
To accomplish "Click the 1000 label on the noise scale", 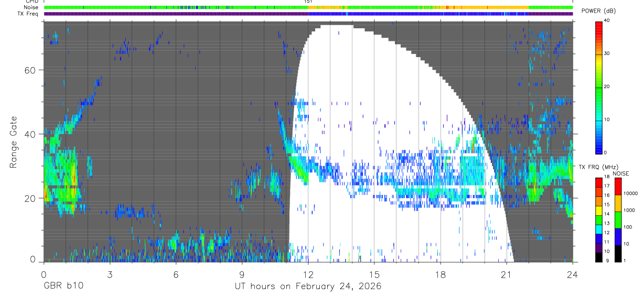I will pyautogui.click(x=630, y=211).
